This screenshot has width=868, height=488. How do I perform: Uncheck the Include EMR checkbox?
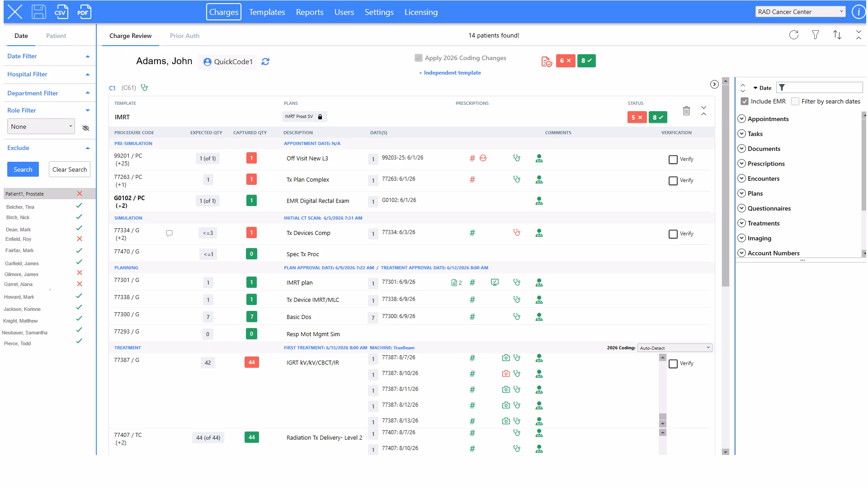point(745,101)
